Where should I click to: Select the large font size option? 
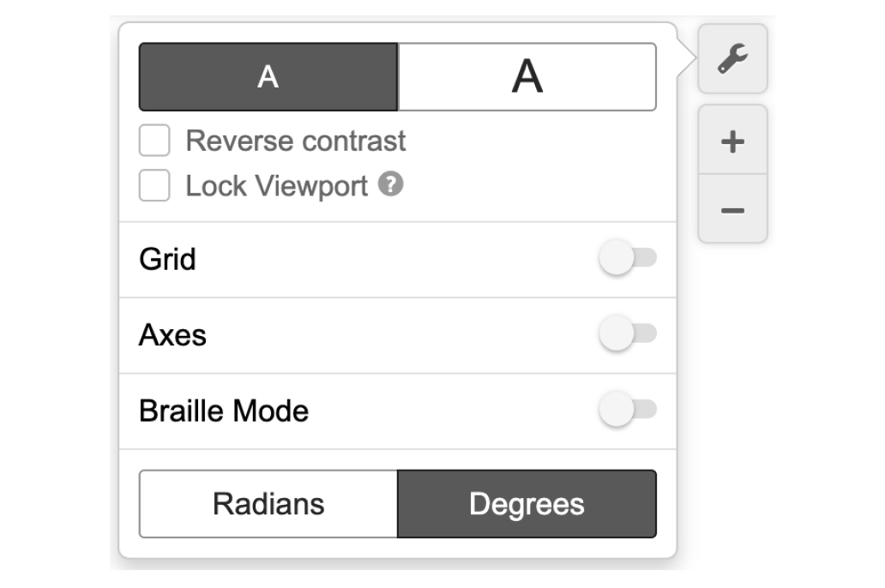pyautogui.click(x=527, y=76)
